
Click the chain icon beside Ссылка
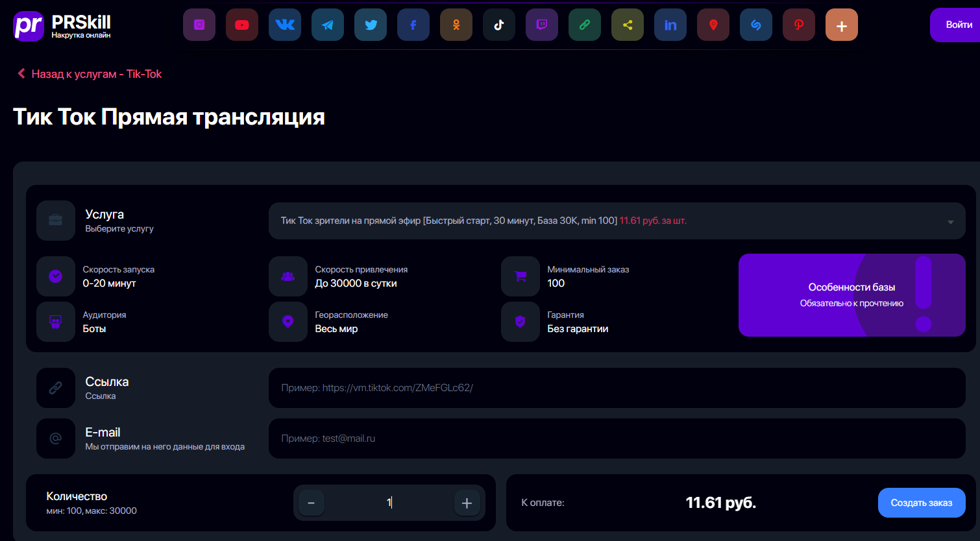pos(56,388)
